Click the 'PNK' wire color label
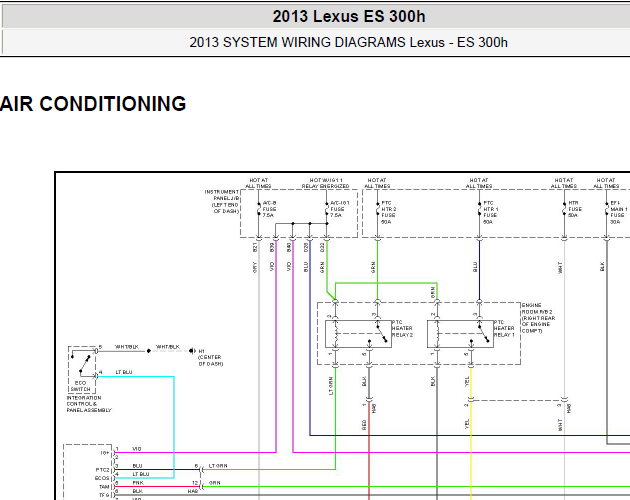Screen dimensions: 630x500 [138, 483]
